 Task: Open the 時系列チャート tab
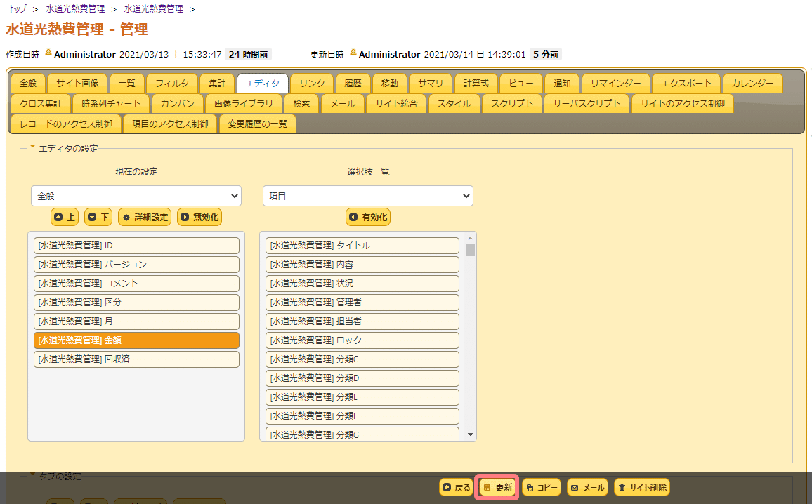pos(111,103)
